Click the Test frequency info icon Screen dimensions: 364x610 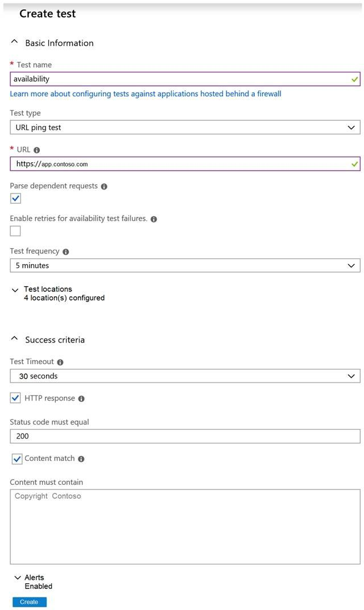(66, 252)
